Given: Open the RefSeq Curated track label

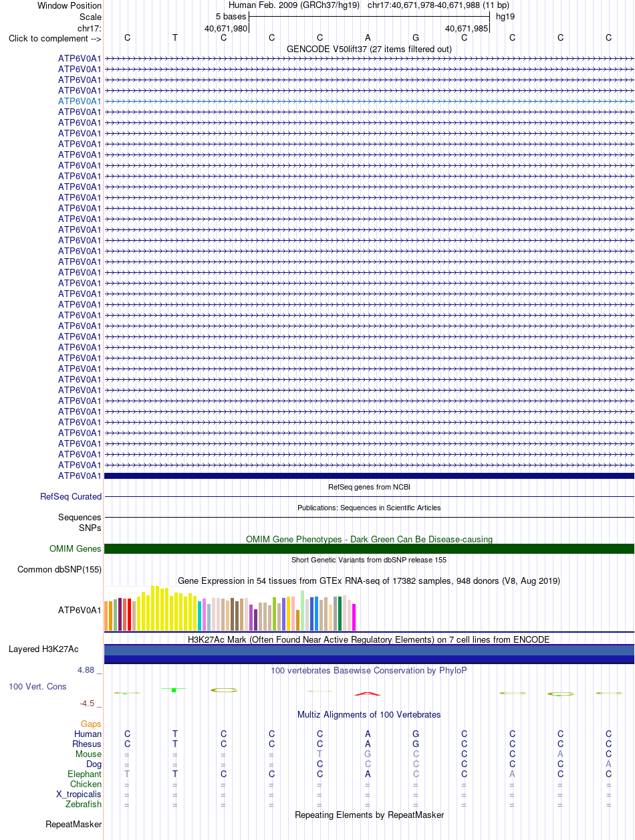Looking at the screenshot, I should [x=71, y=497].
